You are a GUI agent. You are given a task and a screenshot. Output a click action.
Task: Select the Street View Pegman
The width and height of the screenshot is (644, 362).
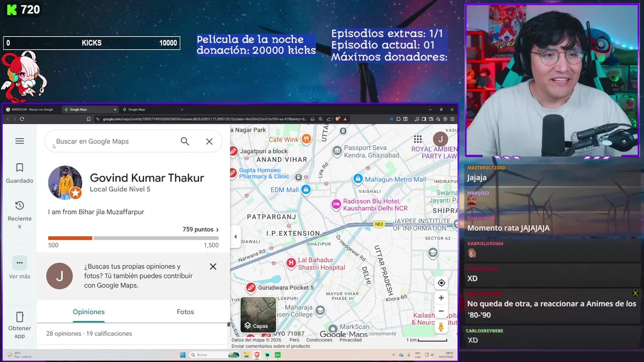441,327
